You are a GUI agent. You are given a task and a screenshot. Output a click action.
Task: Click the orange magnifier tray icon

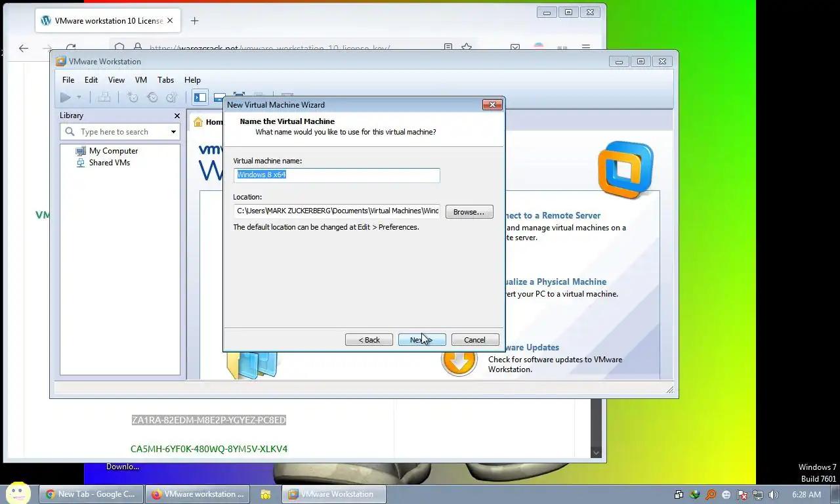click(711, 495)
